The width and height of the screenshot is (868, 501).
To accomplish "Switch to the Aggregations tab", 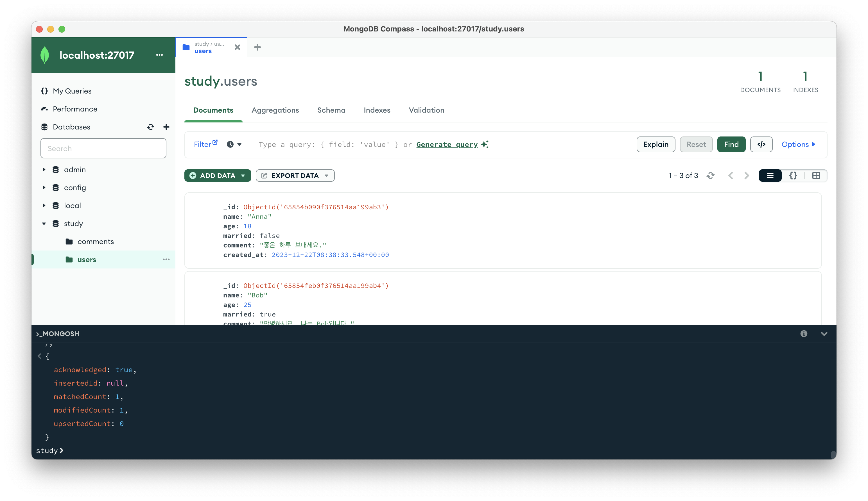I will (x=275, y=110).
